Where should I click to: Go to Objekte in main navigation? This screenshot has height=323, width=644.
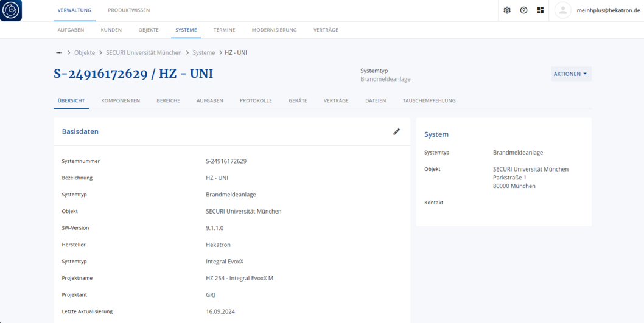click(x=149, y=30)
